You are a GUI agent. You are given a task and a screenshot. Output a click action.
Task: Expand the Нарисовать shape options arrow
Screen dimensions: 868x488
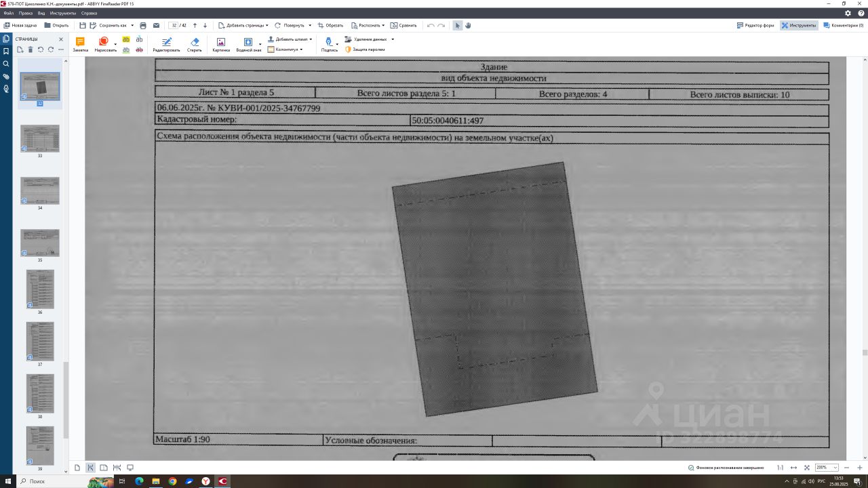tap(115, 45)
